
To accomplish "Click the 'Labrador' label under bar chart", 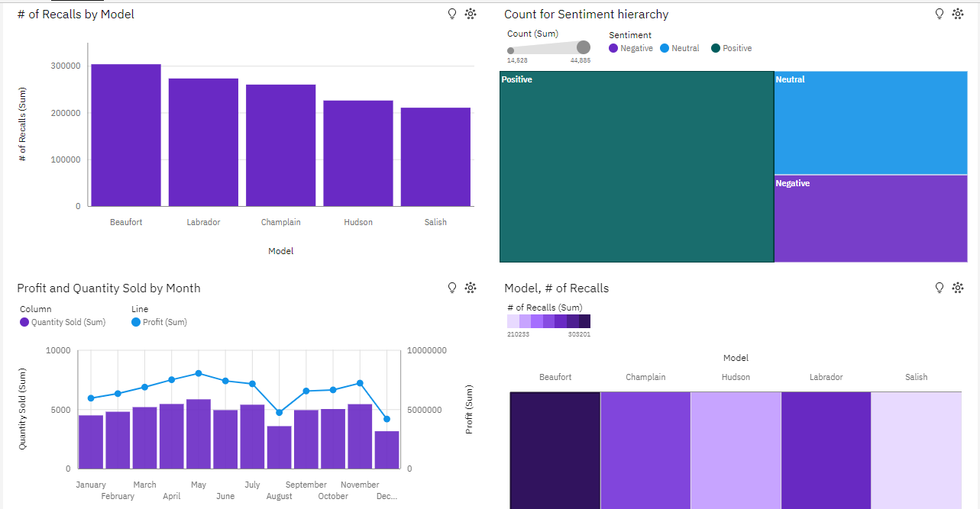I will pyautogui.click(x=203, y=222).
